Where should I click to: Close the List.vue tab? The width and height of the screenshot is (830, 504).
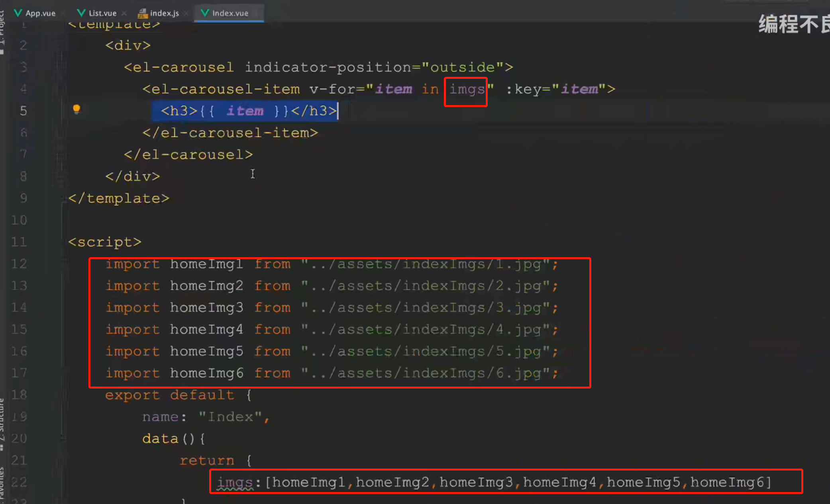[x=124, y=13]
